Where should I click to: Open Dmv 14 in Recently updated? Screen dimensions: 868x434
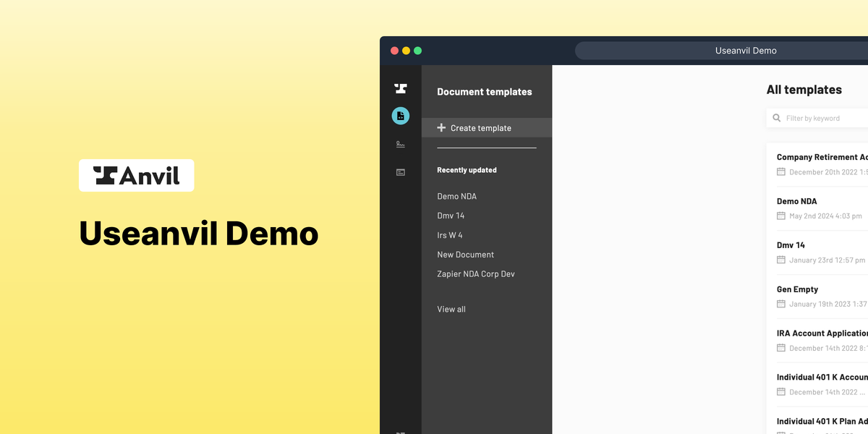(x=451, y=216)
